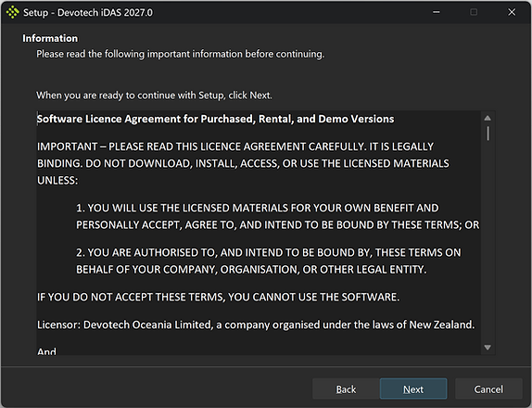Click the 'Information' page title
Image resolution: width=532 pixels, height=408 pixels.
pos(50,38)
